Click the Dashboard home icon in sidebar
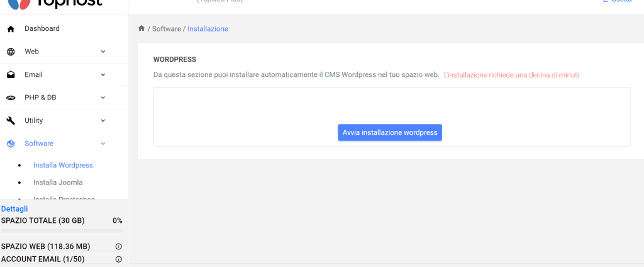 pyautogui.click(x=11, y=29)
